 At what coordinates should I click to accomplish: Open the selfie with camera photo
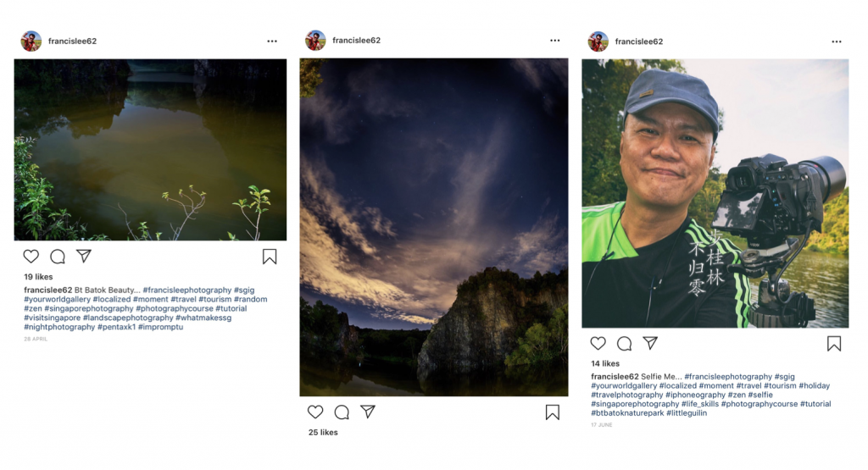(715, 193)
